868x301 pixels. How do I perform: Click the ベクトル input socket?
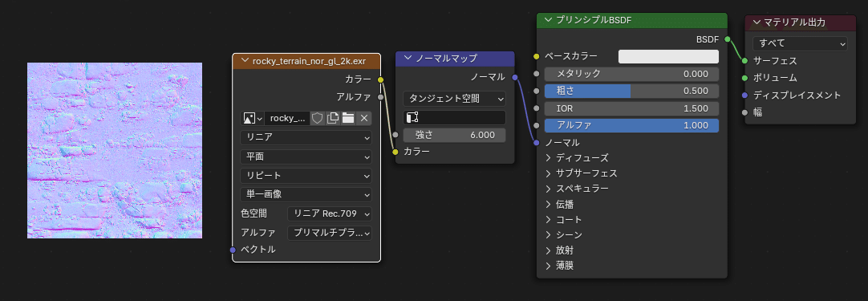coord(233,250)
